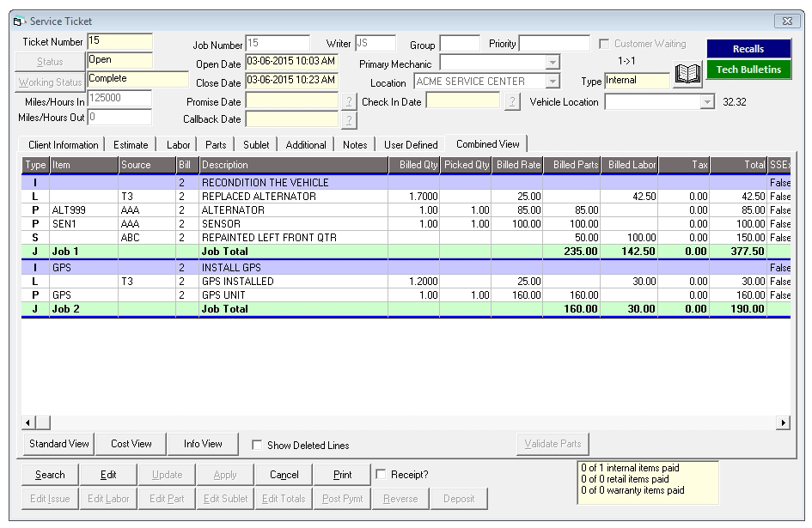Click the Open Date field

click(x=291, y=62)
